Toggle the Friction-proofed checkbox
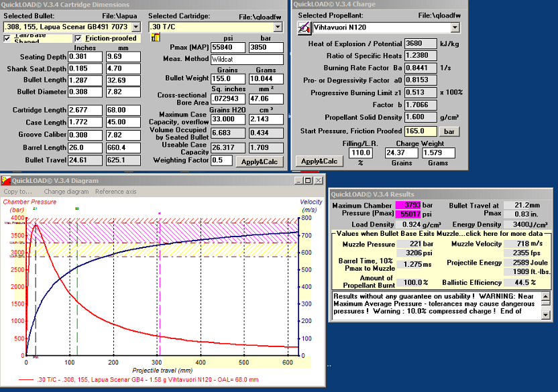The height and width of the screenshot is (392, 558). [78, 38]
